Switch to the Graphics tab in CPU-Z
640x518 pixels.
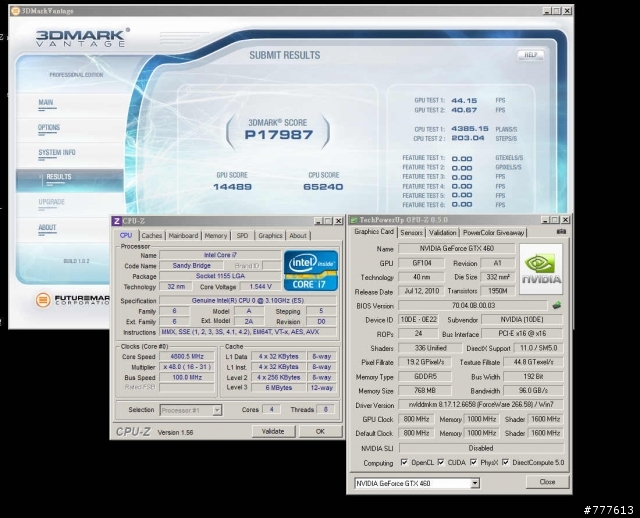pos(270,236)
